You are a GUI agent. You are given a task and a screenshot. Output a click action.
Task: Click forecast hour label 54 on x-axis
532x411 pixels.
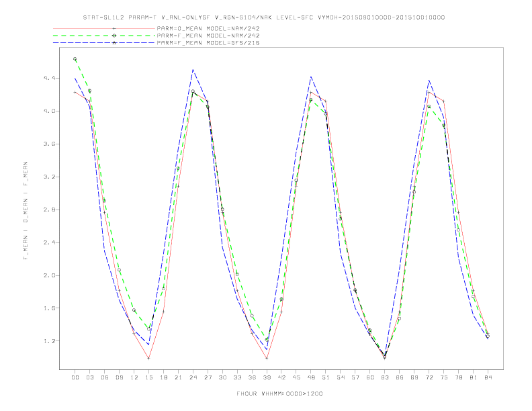tap(341, 377)
